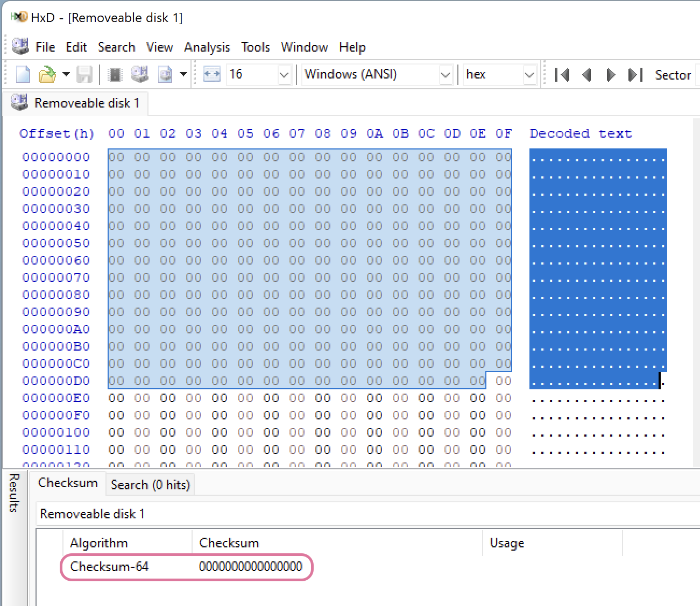Open the Window menu
700x606 pixels.
tap(305, 47)
